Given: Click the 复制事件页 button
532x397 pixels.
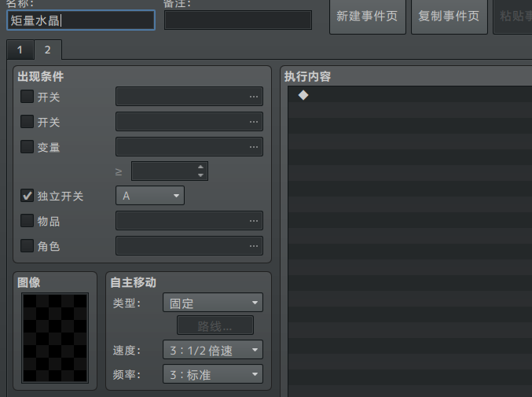Looking at the screenshot, I should (x=449, y=17).
